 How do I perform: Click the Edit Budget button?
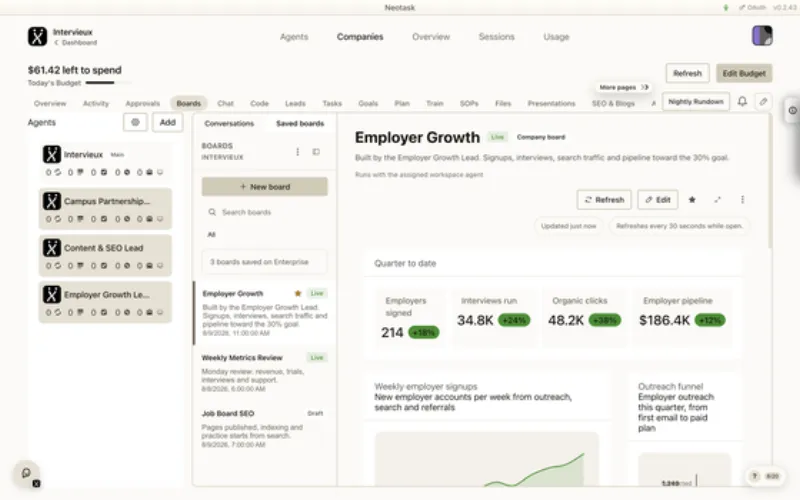point(744,73)
